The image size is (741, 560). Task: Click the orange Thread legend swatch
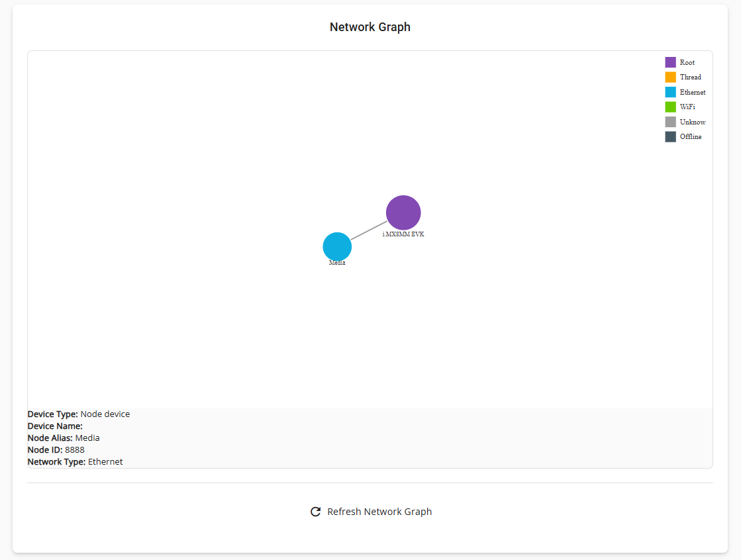coord(670,77)
